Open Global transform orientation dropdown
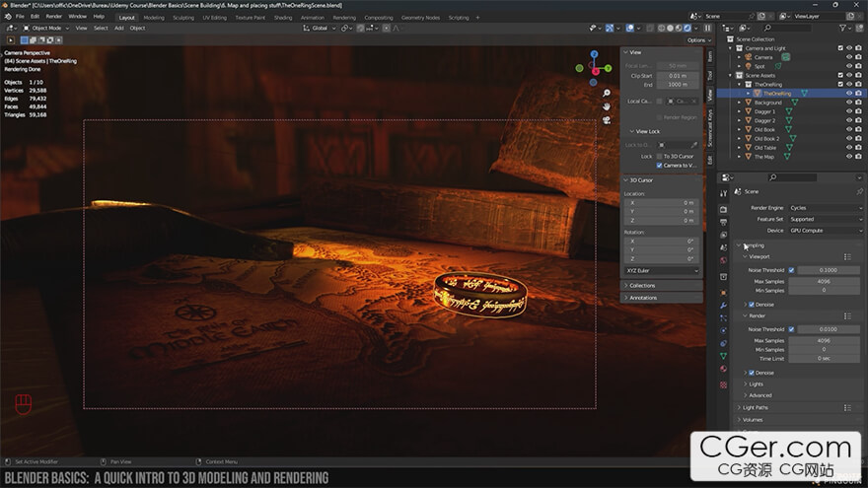Viewport: 868px width, 488px height. (320, 28)
